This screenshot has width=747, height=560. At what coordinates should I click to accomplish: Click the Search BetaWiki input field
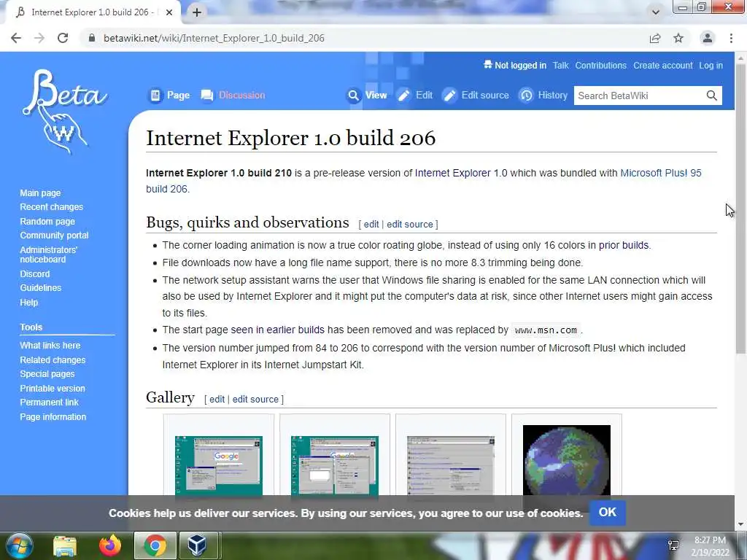[x=640, y=96]
